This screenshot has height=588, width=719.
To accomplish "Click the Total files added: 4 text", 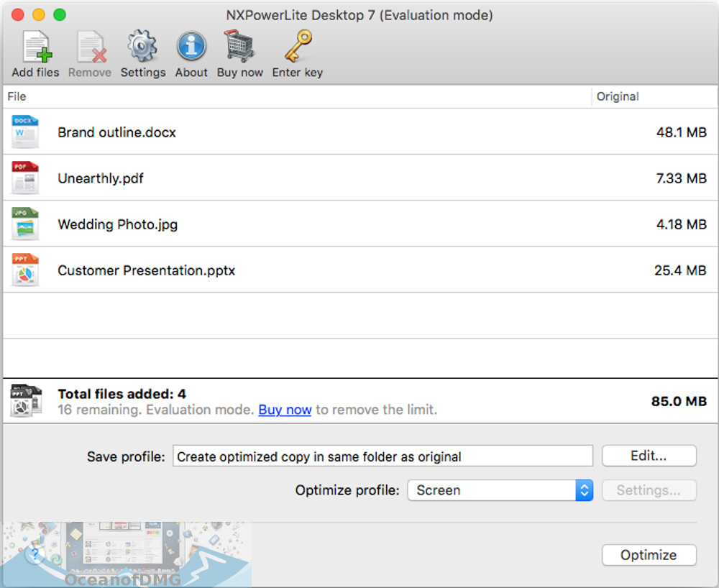I will point(122,394).
